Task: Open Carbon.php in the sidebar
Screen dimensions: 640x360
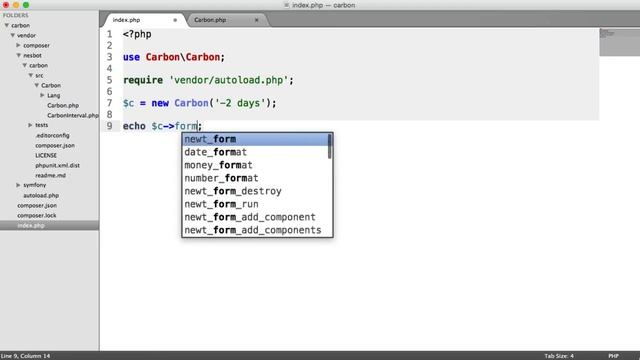Action: pyautogui.click(x=63, y=105)
